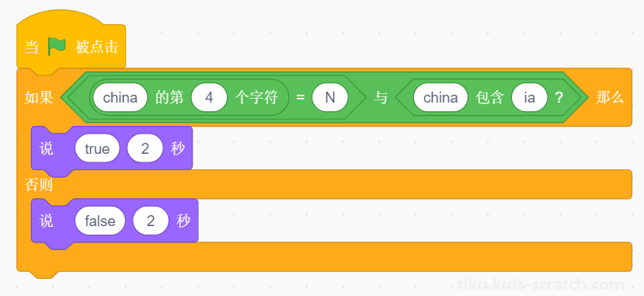
Task: Select the second 'china' input in contains block
Action: pos(440,98)
